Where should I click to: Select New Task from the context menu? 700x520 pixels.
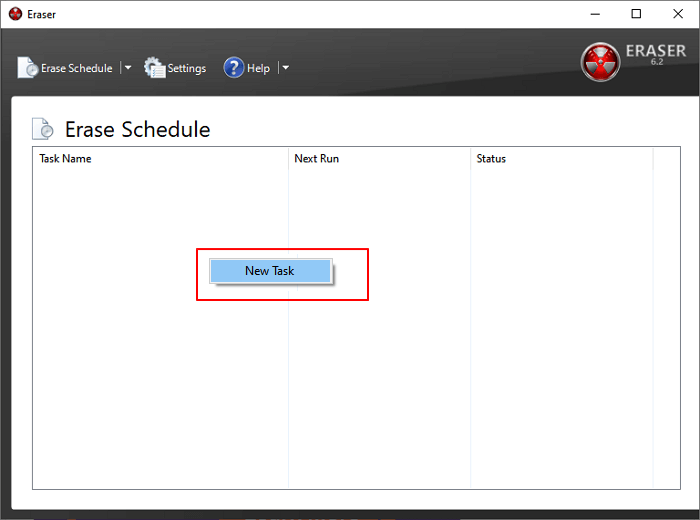coord(270,271)
